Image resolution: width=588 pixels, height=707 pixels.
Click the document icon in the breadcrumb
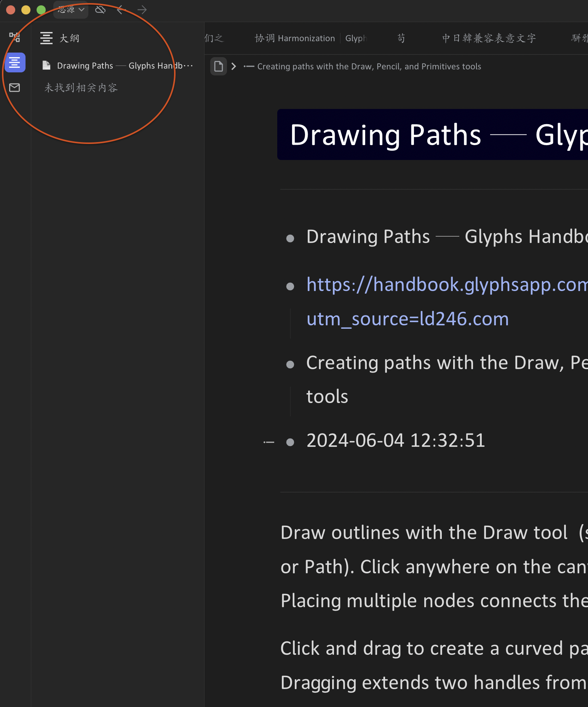[x=219, y=66]
